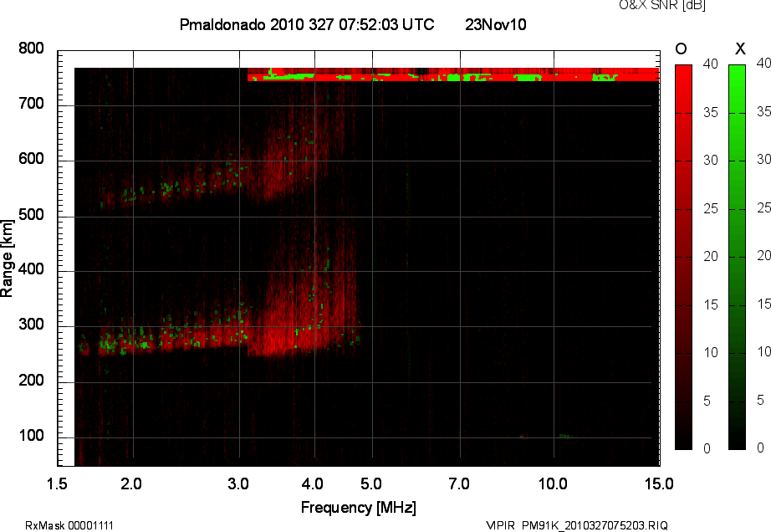
Task: Click the 'O' colorbar label
Action: [x=681, y=49]
